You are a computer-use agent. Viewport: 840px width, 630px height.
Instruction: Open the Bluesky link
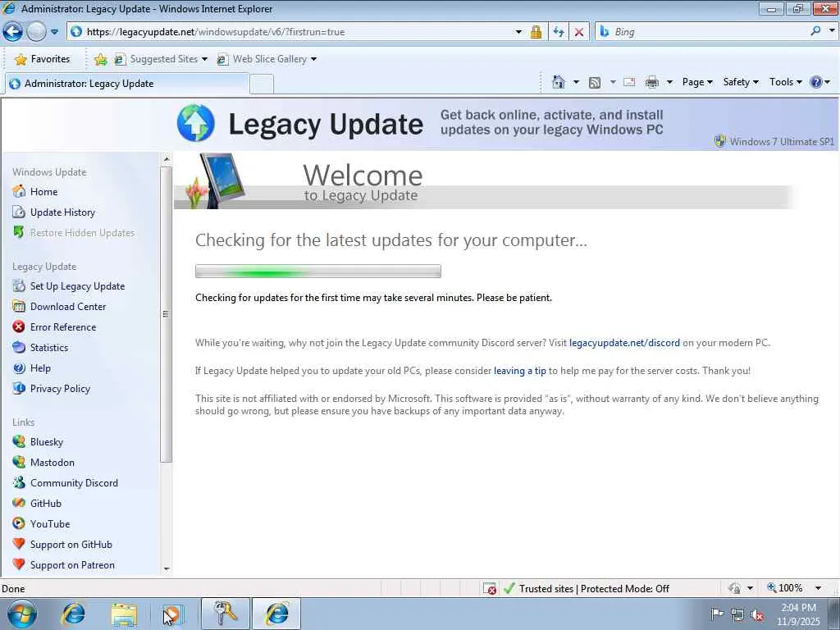point(38,442)
